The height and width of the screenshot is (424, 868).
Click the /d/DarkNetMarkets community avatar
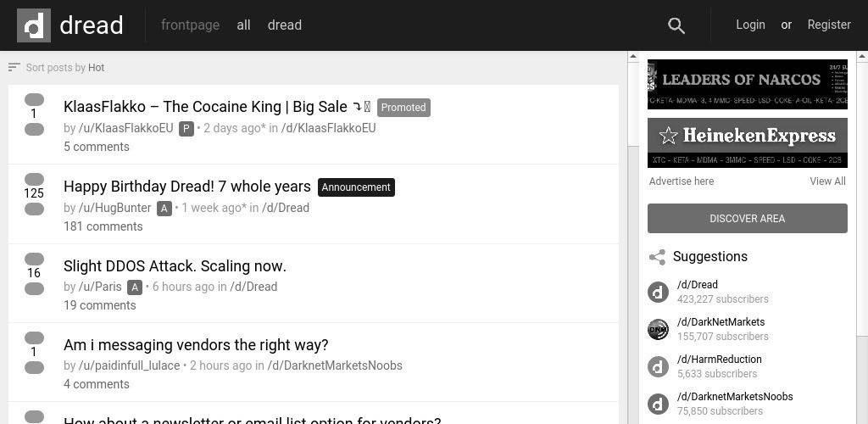(658, 329)
